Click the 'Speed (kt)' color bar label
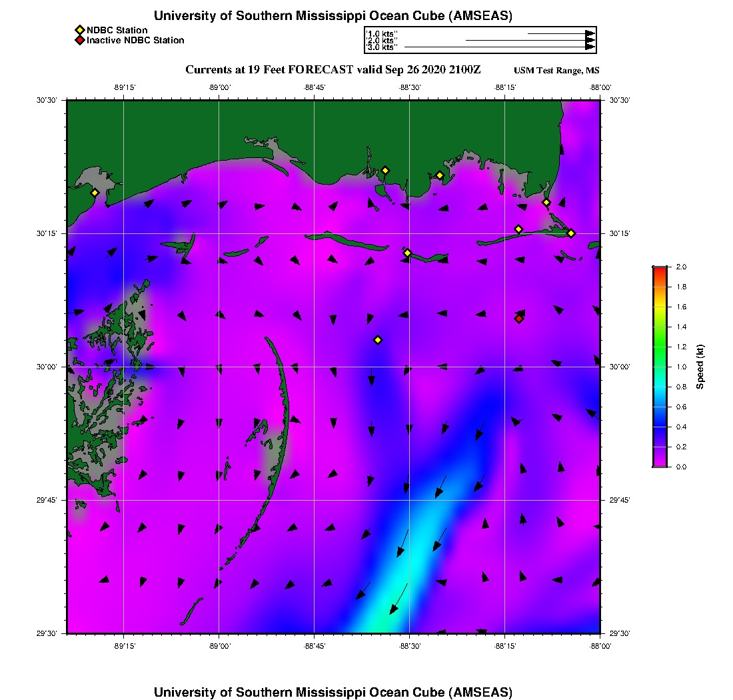733x700 pixels. click(x=700, y=367)
